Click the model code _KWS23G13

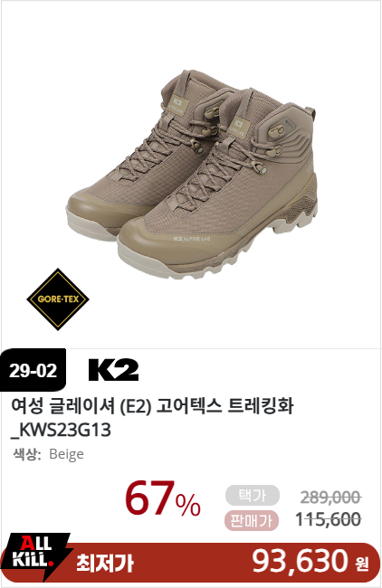tap(61, 430)
